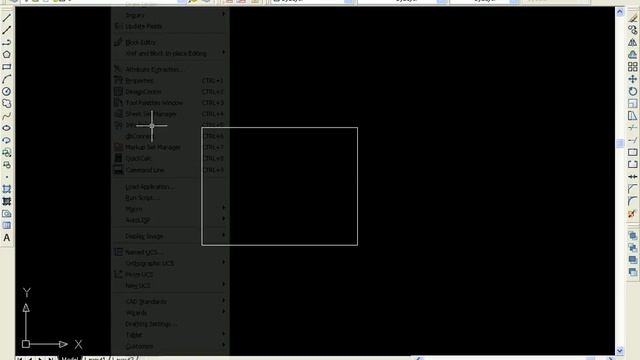Click the Explode tool
The width and height of the screenshot is (640, 360).
point(633,213)
